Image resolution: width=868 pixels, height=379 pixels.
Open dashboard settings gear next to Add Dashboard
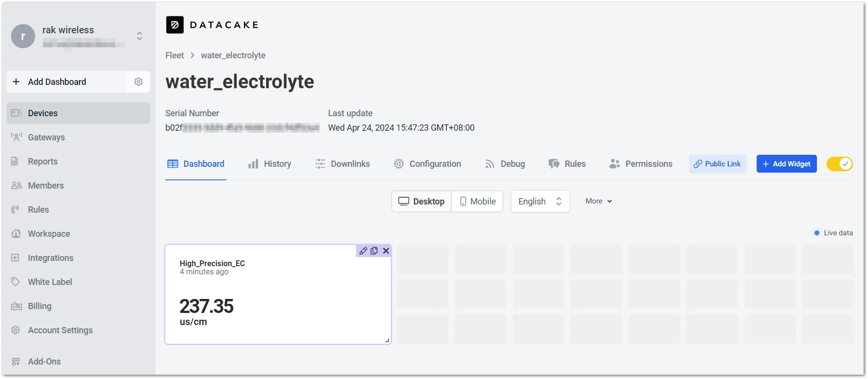(138, 81)
